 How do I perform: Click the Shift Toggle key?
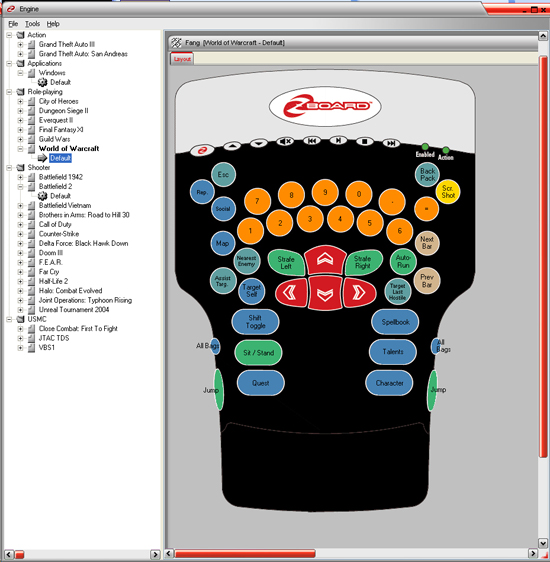[255, 322]
